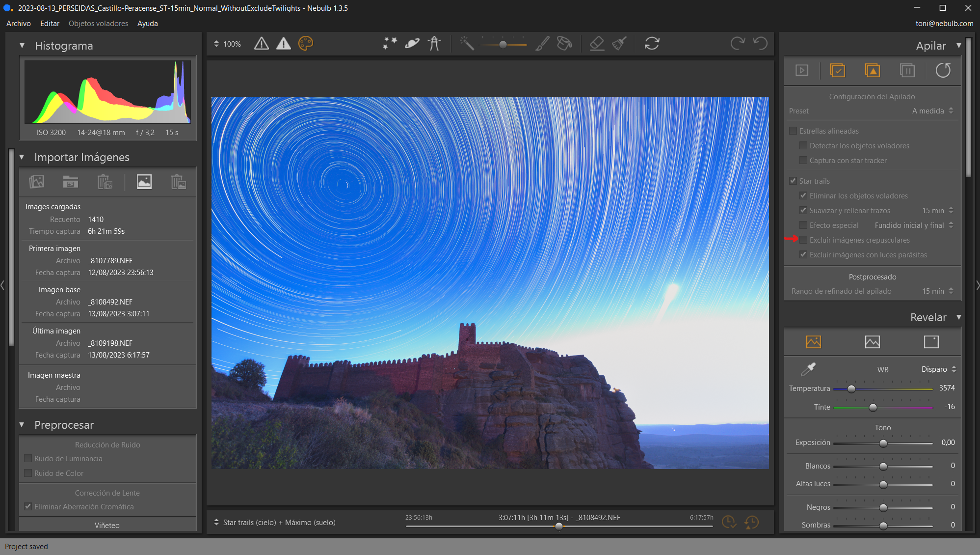
Task: Collapse the Preprocesar section
Action: [x=22, y=425]
